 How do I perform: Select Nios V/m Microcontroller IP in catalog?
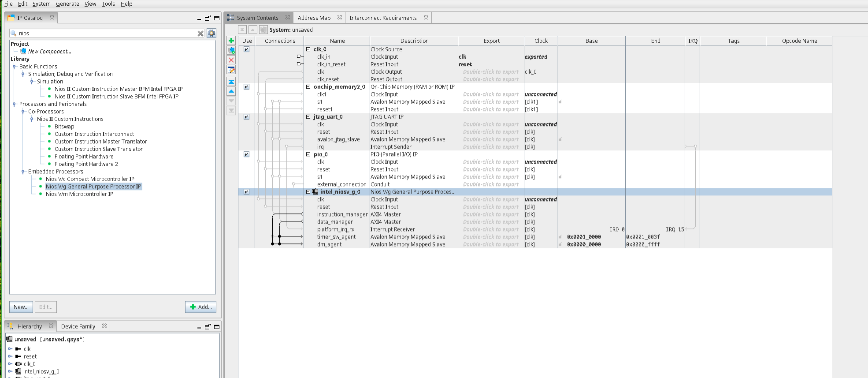[79, 194]
